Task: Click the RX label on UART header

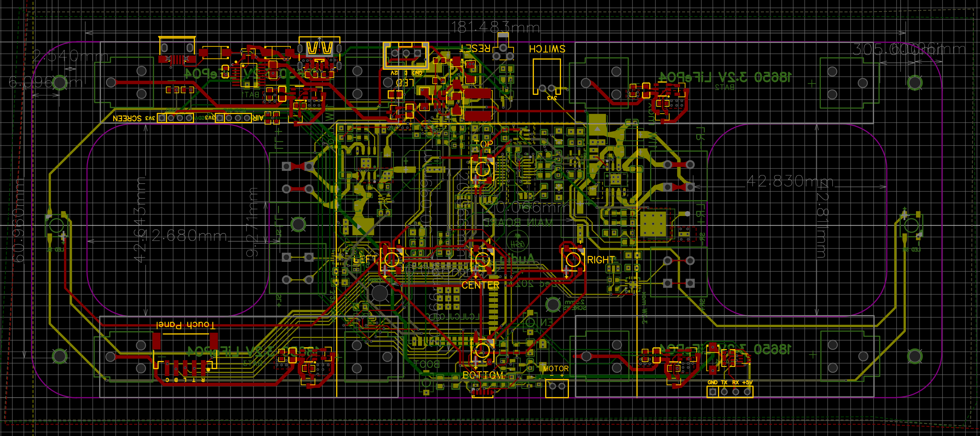Action: [736, 383]
